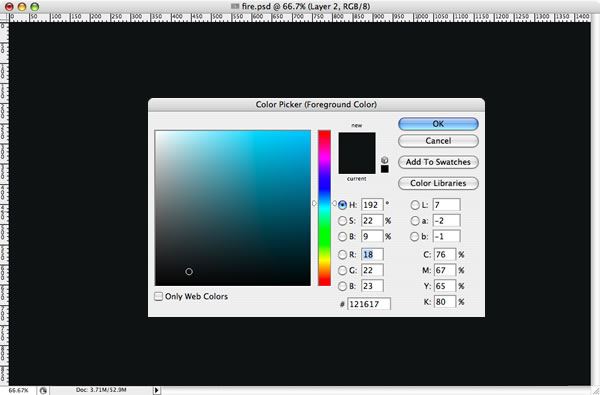Screen dimensions: 600x395
Task: Click the fire.psd document icon in the title bar
Action: [235, 6]
